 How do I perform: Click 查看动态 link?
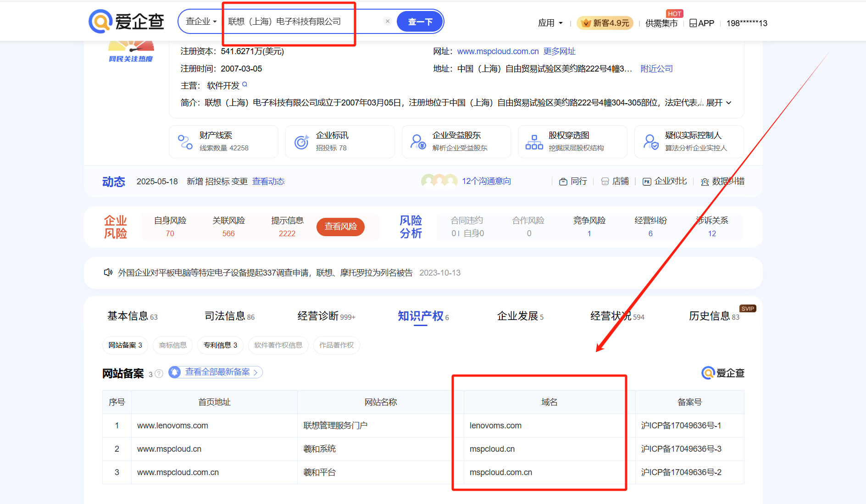[268, 182]
